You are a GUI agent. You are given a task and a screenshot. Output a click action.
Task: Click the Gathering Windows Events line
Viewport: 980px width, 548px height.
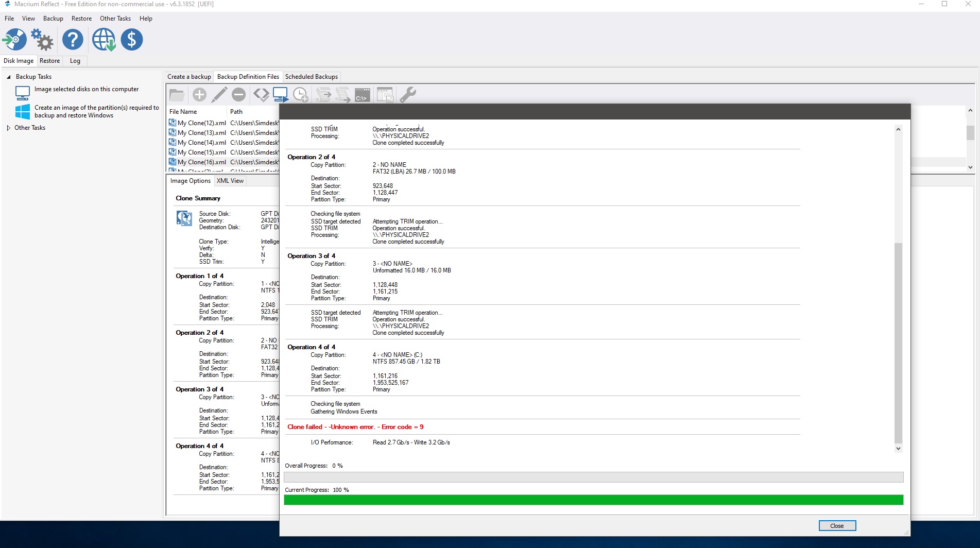343,412
